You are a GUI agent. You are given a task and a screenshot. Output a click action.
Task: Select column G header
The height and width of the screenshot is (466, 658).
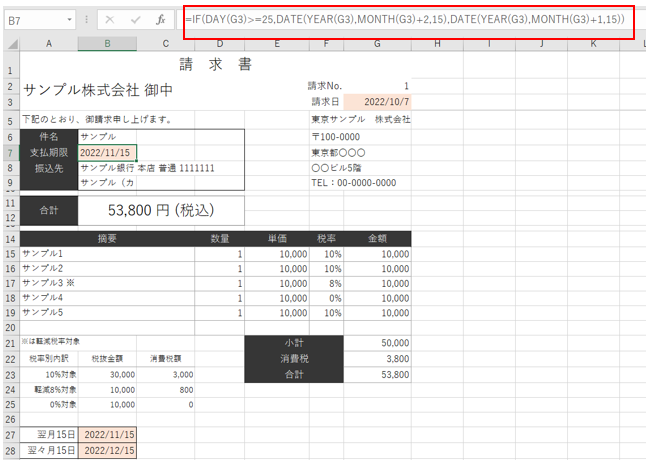pyautogui.click(x=376, y=44)
